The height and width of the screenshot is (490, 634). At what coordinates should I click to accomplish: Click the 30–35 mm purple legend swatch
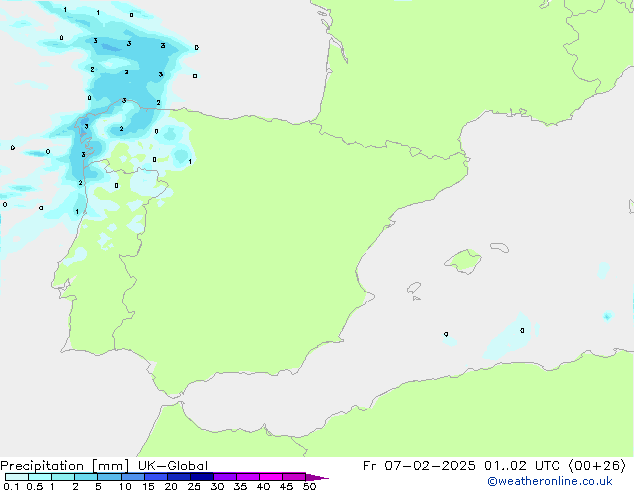coord(225,477)
